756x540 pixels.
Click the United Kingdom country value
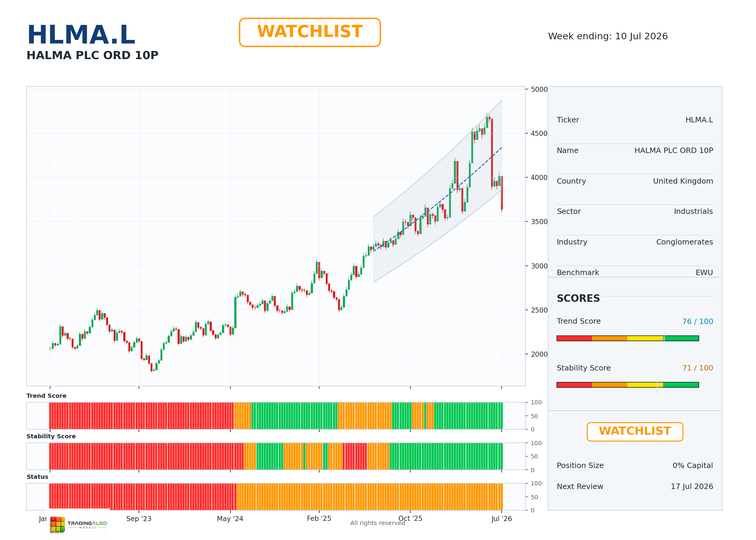(683, 181)
